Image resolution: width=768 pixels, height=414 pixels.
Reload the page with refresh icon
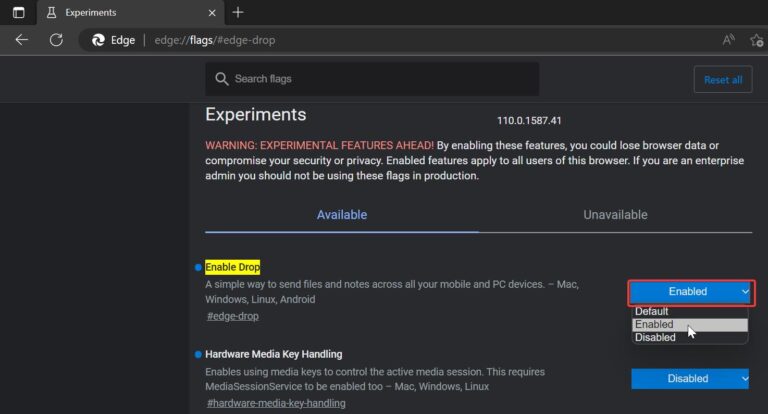(x=56, y=40)
